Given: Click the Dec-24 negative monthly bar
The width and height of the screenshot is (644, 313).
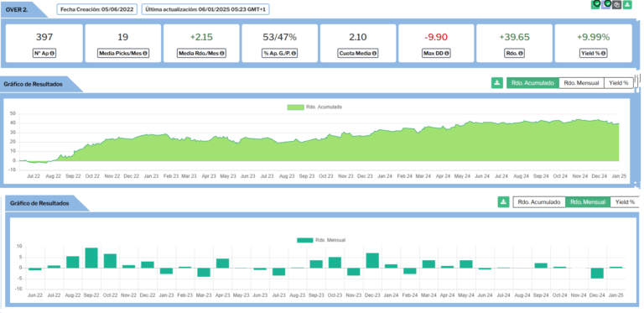Looking at the screenshot, I should pos(596,274).
